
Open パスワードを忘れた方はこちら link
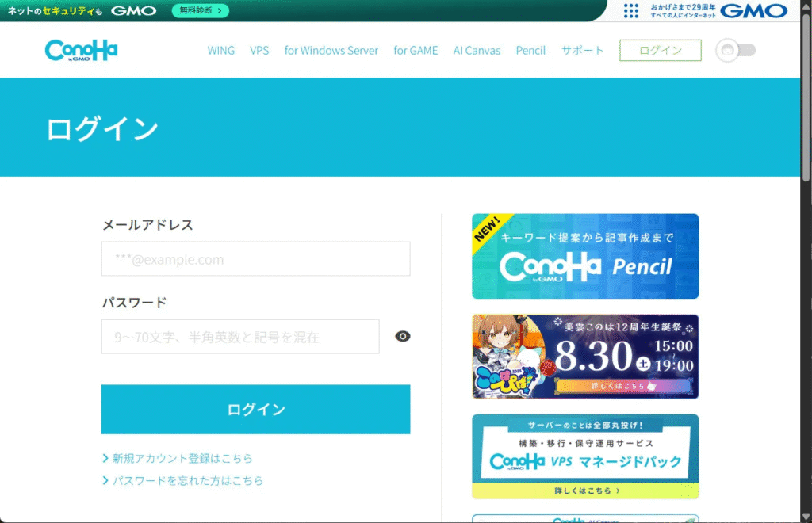(x=183, y=480)
